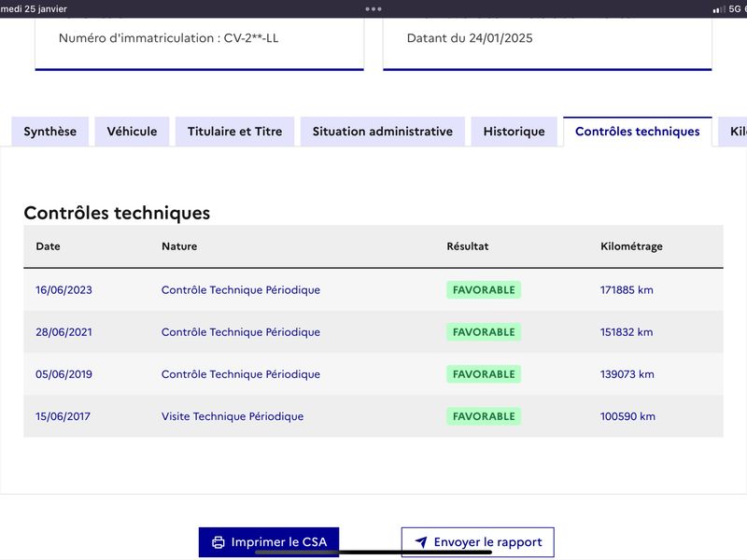Select the date 15/06/2017
Screen dimensions: 747x560
coord(63,416)
